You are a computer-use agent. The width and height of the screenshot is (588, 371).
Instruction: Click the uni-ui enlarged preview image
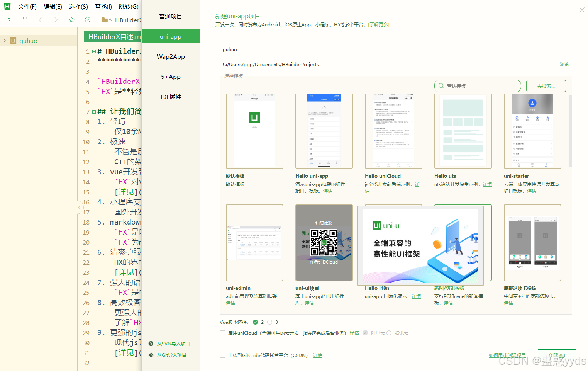point(420,246)
